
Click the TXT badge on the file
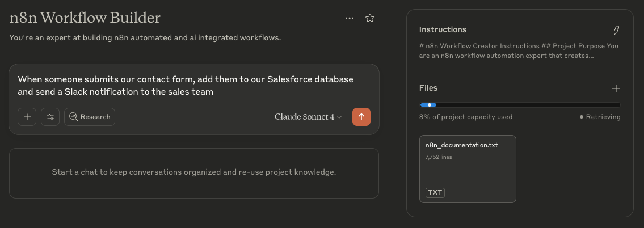coord(435,193)
